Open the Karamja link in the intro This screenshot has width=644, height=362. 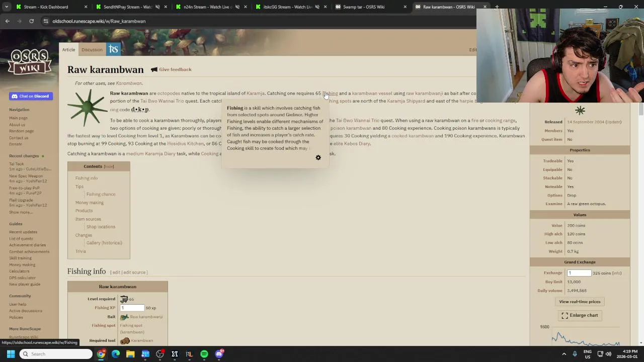(255, 94)
